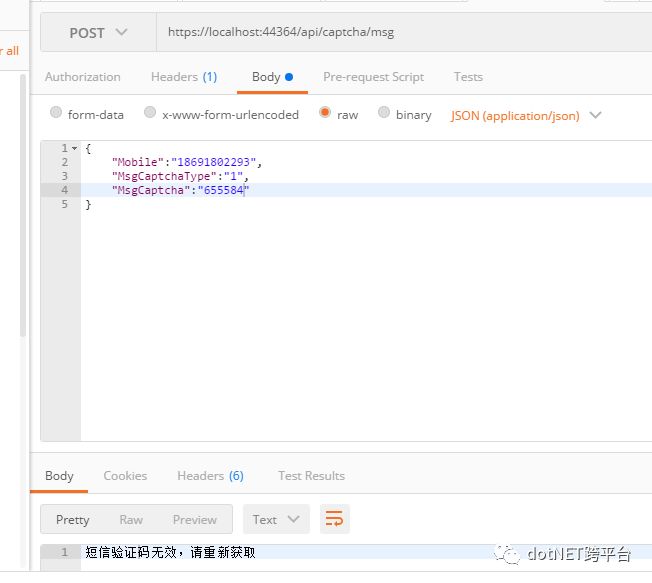Screen dimensions: 652x583
Task: Select the request Body tab
Action: (272, 77)
